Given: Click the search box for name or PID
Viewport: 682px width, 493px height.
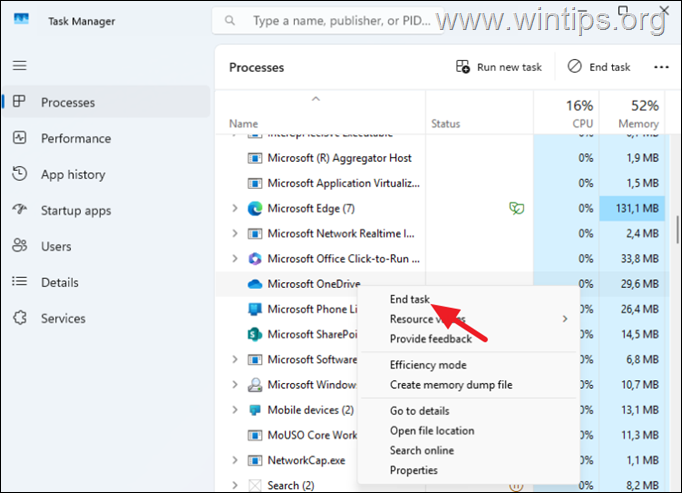Looking at the screenshot, I should tap(328, 20).
